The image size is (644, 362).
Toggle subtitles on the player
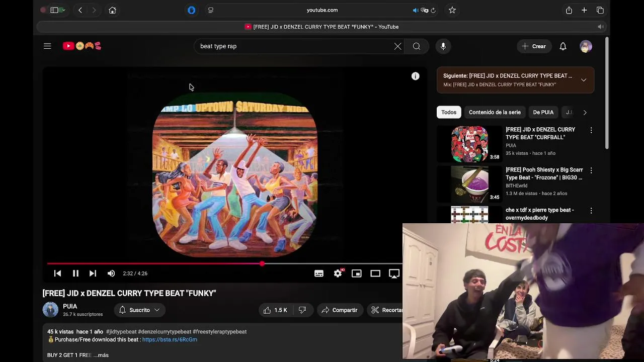tap(319, 274)
